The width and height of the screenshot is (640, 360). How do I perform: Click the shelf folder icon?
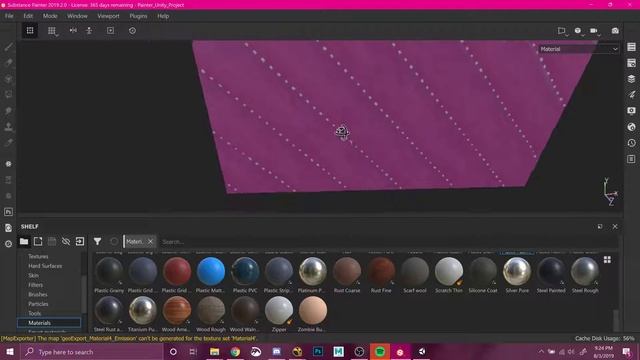(x=24, y=242)
